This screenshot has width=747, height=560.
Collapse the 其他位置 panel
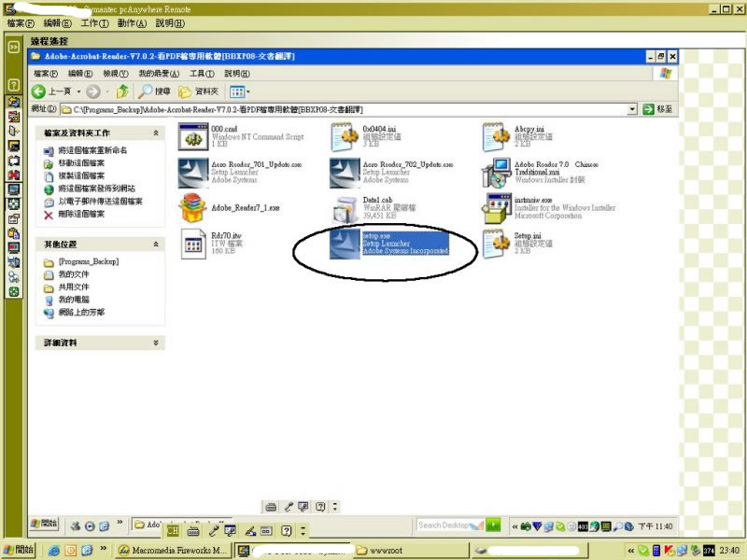tap(156, 244)
